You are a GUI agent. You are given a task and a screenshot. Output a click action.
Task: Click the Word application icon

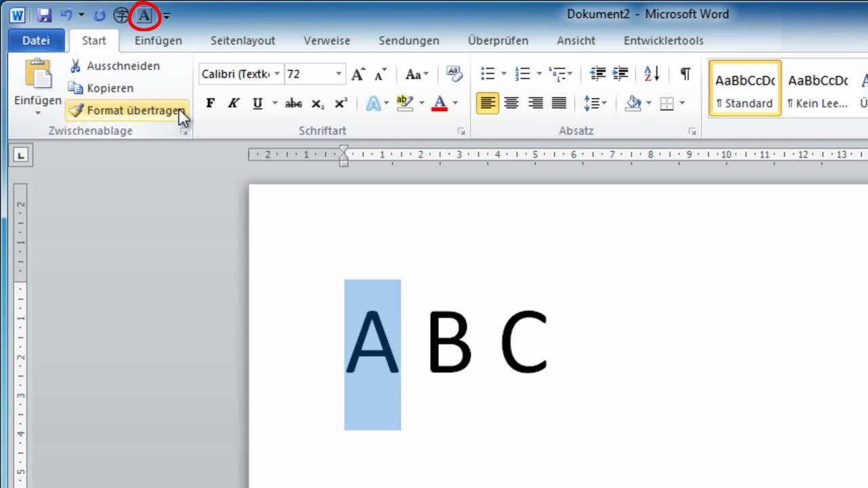coord(18,15)
